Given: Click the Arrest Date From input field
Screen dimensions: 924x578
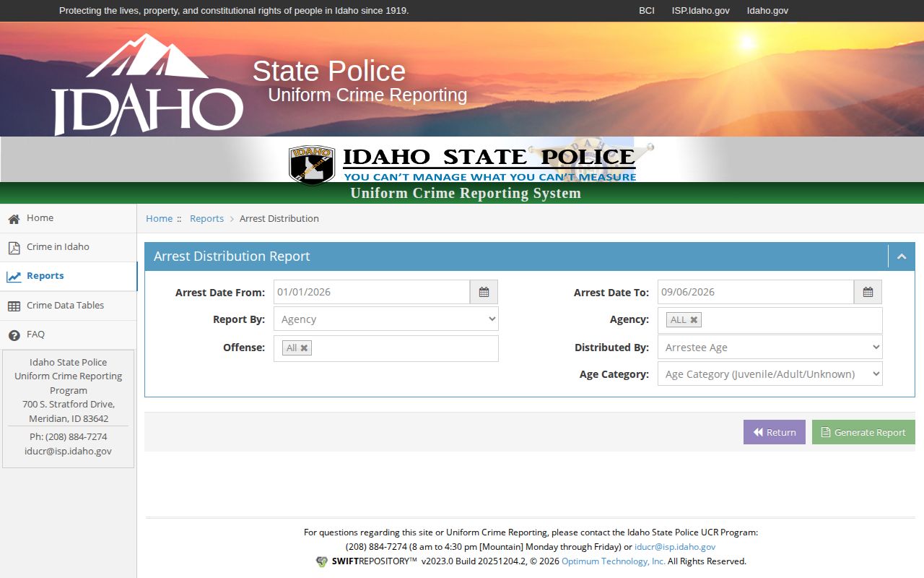Looking at the screenshot, I should click(372, 292).
